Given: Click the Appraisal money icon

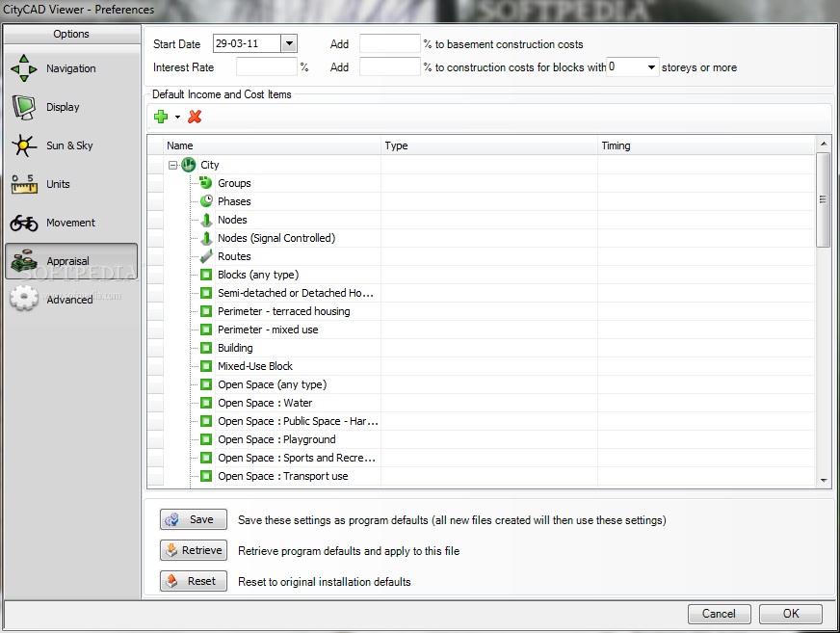Looking at the screenshot, I should coord(24,261).
